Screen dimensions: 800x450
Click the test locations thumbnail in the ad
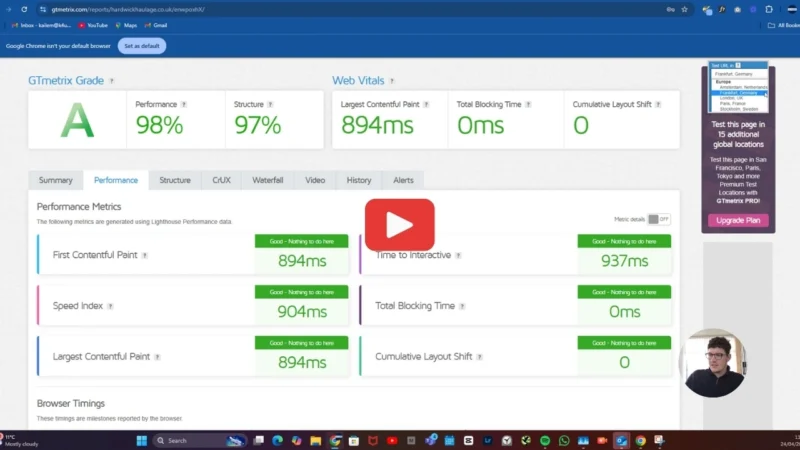tap(738, 87)
